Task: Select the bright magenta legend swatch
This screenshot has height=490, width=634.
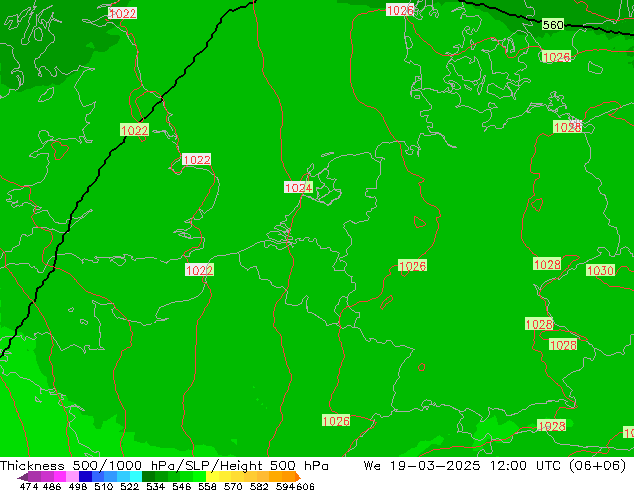Action: (x=60, y=476)
